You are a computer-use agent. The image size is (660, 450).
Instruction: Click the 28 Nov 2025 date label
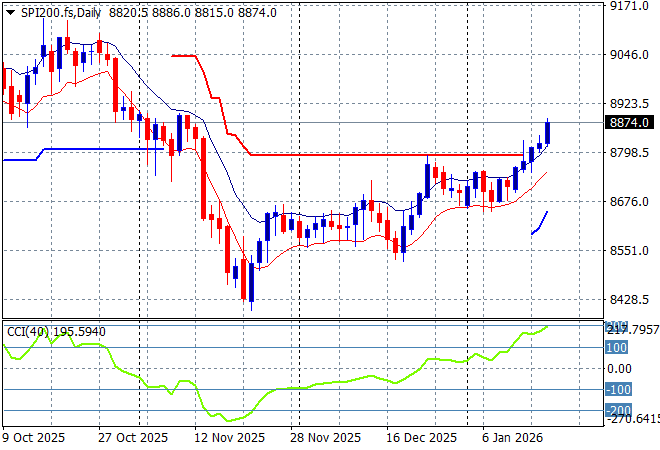click(325, 438)
